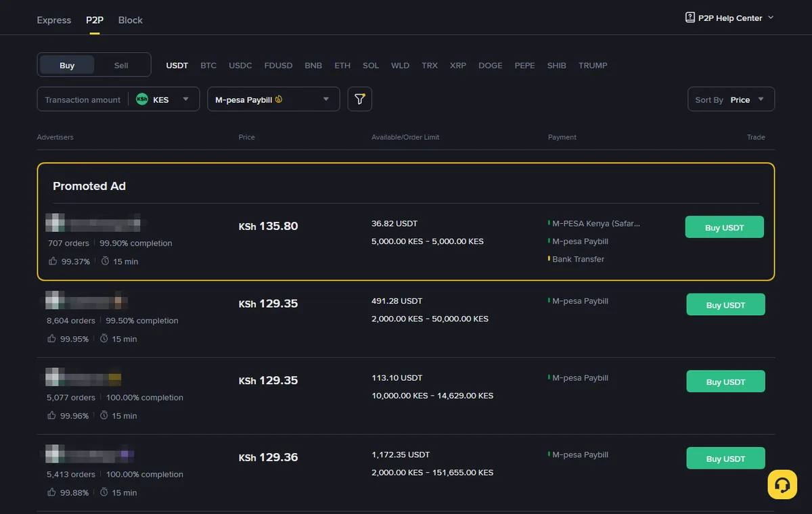Viewport: 812px width, 514px height.
Task: Click the 36.82 USDT available amount
Action: click(x=394, y=223)
